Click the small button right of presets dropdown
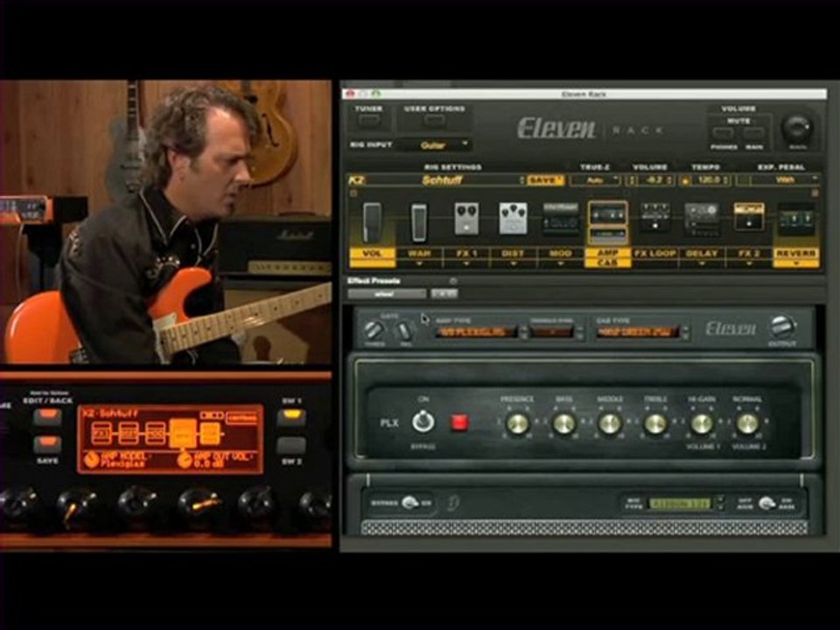Viewport: 840px width, 630px height. click(444, 294)
